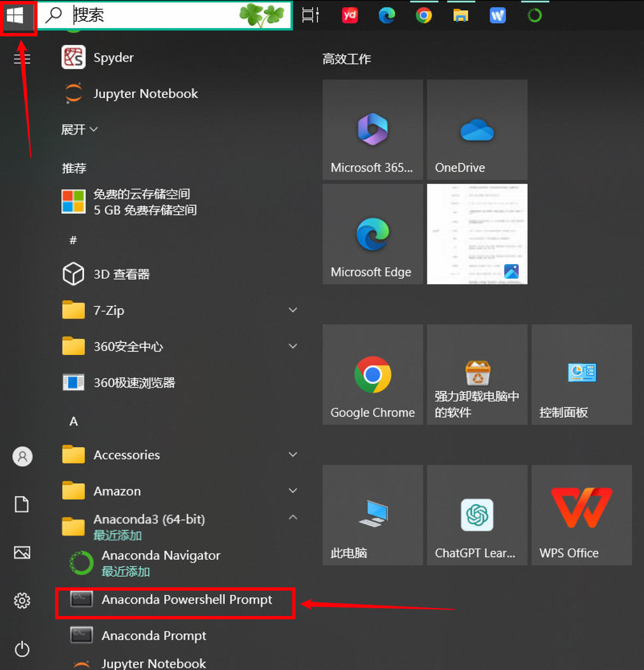Open the ChatGPT tile
The height and width of the screenshot is (670, 644).
[477, 515]
